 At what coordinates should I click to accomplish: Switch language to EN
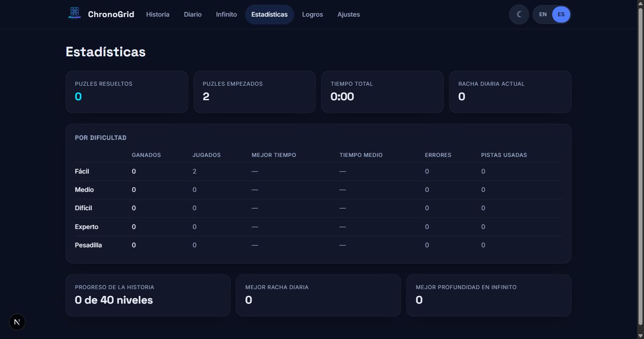(543, 14)
